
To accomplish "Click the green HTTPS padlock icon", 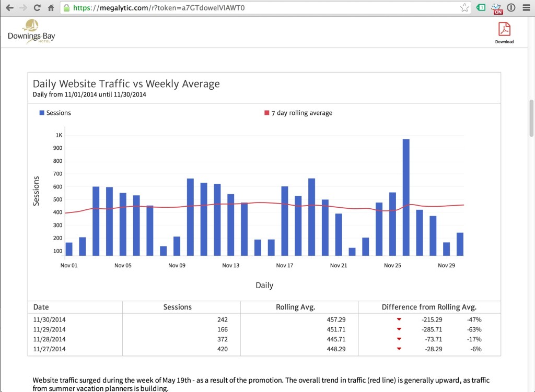I will tap(66, 8).
